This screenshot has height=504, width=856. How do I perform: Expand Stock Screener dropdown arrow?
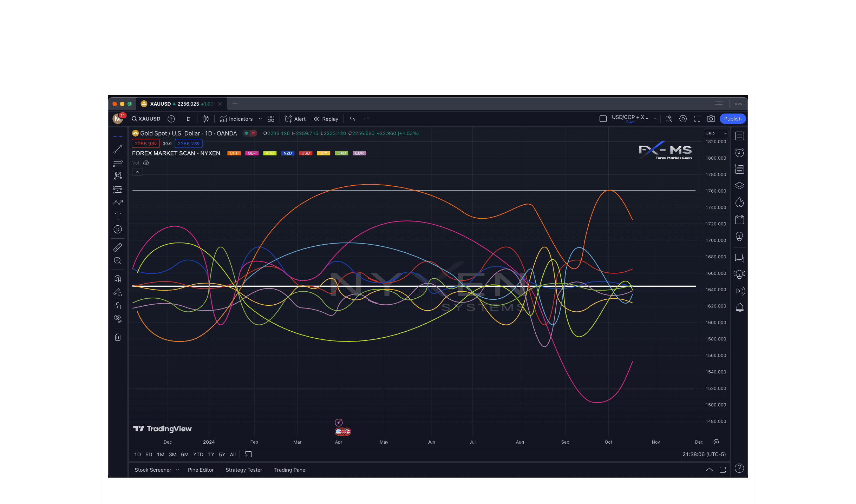click(177, 470)
